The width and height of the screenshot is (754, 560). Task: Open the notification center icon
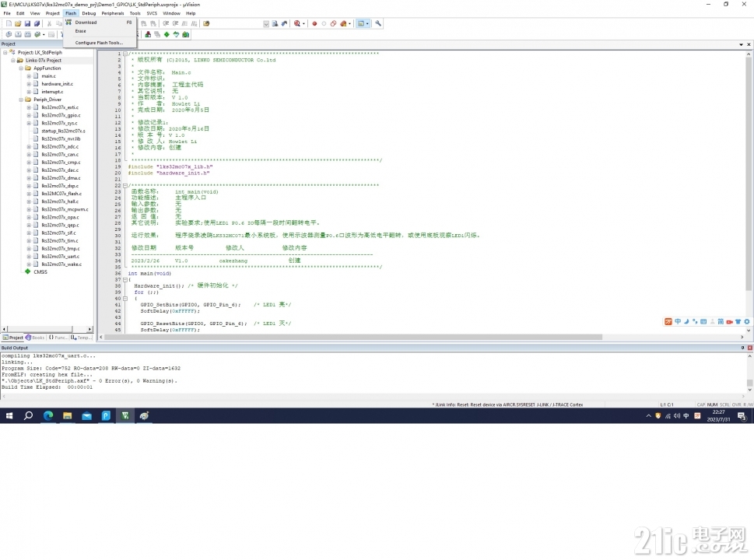pyautogui.click(x=742, y=416)
